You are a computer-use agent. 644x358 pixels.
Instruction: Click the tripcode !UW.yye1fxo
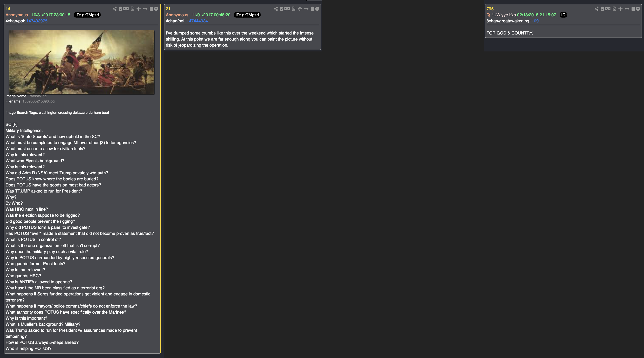pos(504,15)
